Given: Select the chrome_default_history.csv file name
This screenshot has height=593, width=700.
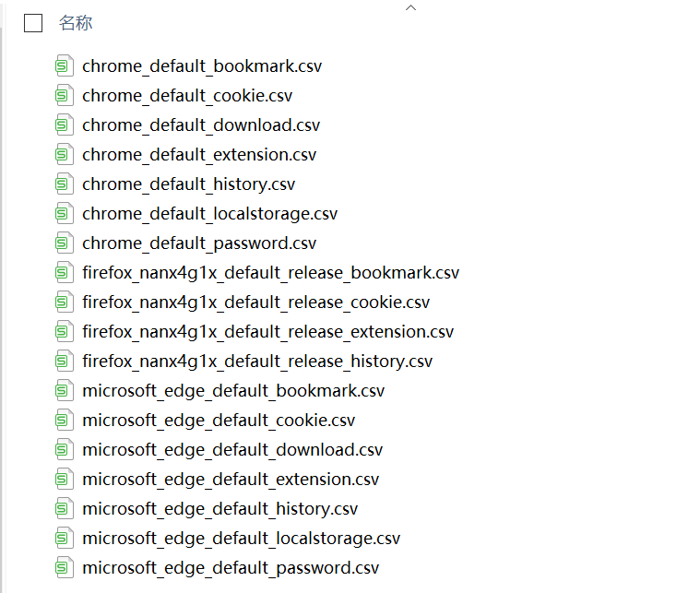Looking at the screenshot, I should tap(188, 184).
